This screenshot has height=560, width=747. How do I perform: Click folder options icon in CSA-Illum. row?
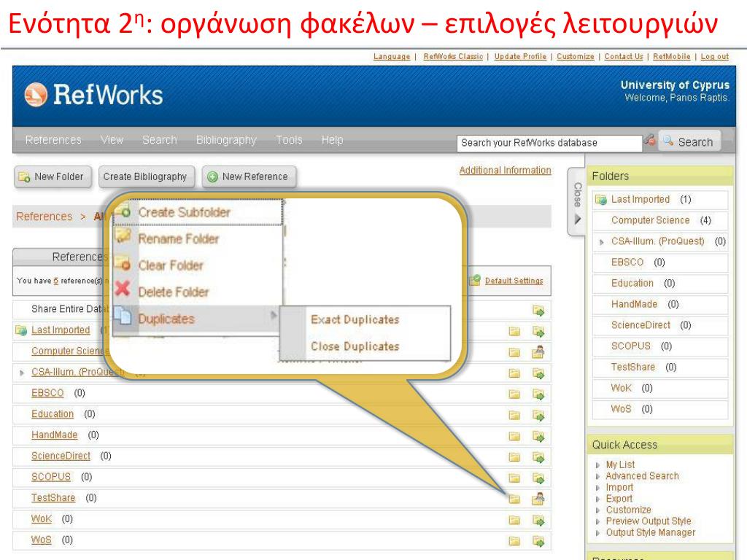click(514, 373)
